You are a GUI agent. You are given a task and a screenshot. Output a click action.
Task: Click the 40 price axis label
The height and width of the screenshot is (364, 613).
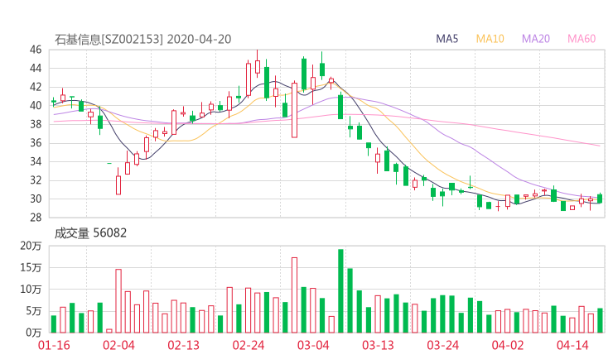tap(36, 105)
